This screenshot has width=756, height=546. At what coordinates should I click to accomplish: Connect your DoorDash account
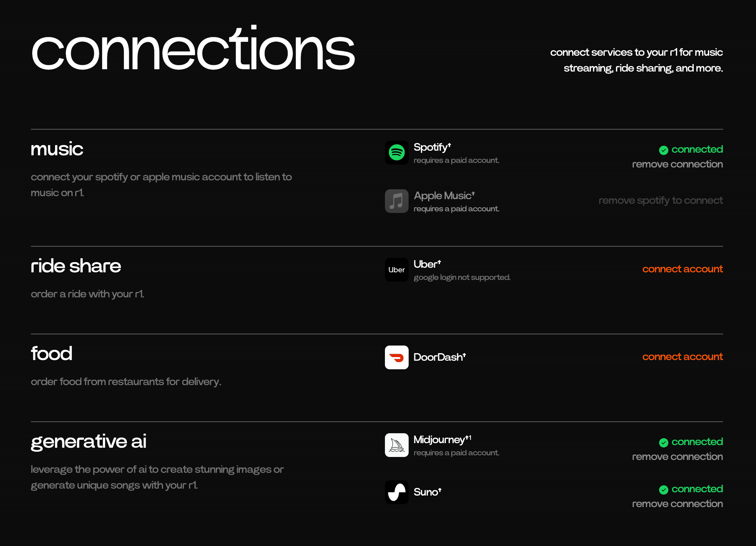682,356
